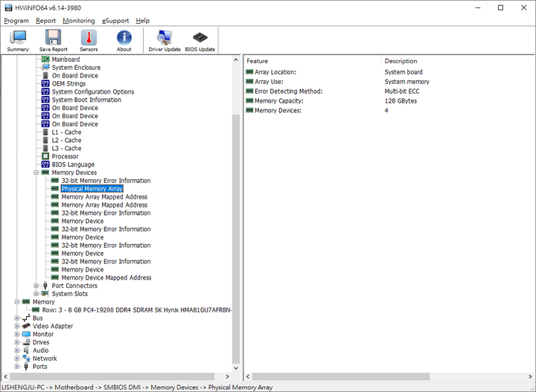
Task: Click the System Slots card icon
Action: 45,294
